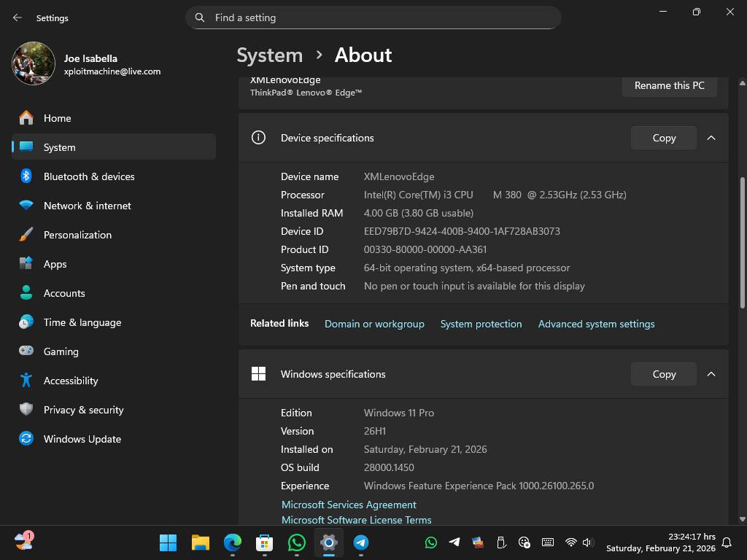Image resolution: width=747 pixels, height=560 pixels.
Task: Open Accessibility settings
Action: click(x=114, y=381)
